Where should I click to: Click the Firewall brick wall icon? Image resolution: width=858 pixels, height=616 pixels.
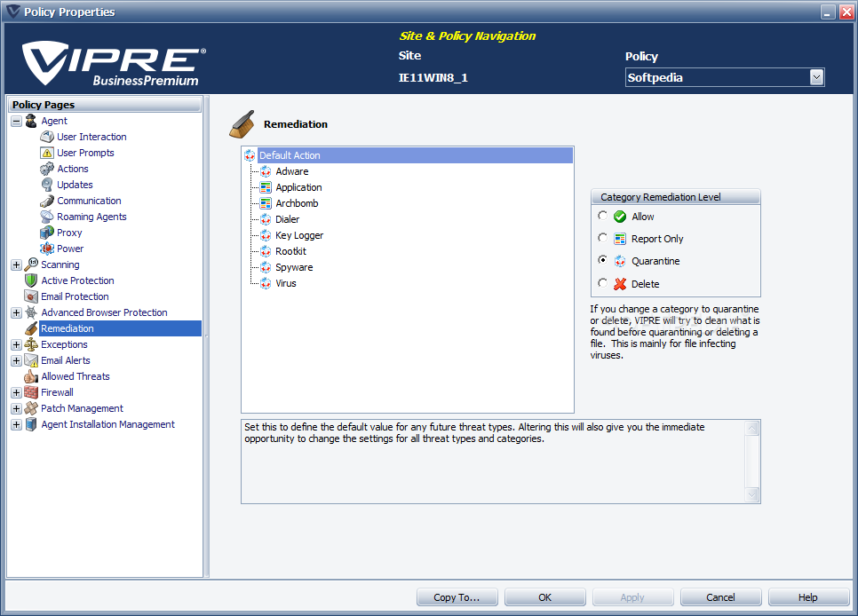[x=31, y=392]
